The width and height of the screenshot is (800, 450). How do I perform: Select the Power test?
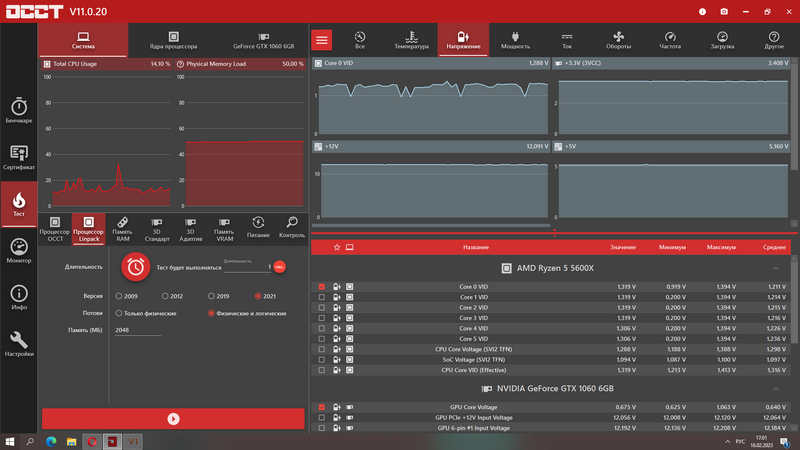click(x=258, y=228)
